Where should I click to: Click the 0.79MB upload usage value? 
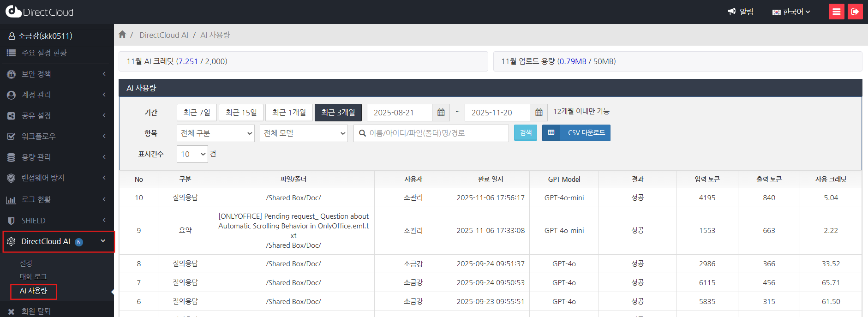[x=573, y=61]
